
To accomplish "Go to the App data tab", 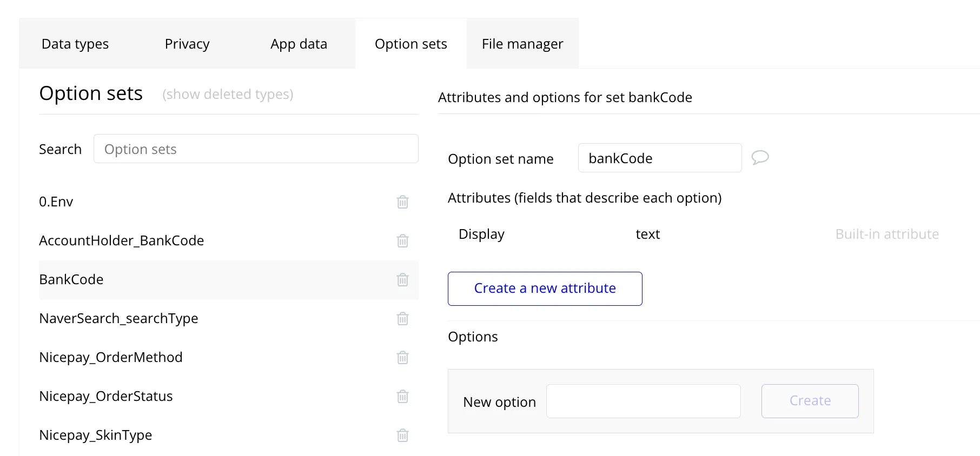I will (x=299, y=44).
